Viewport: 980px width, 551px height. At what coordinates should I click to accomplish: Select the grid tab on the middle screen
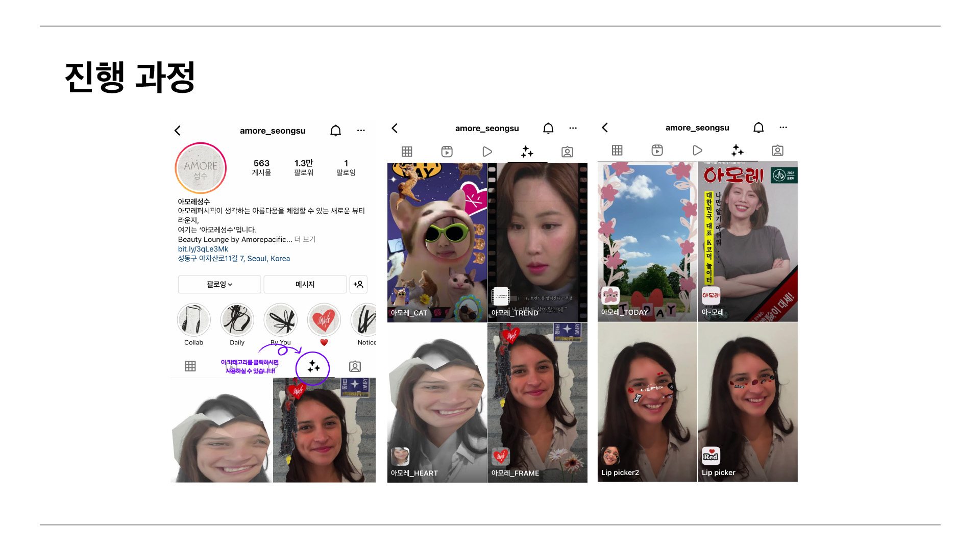pyautogui.click(x=407, y=152)
